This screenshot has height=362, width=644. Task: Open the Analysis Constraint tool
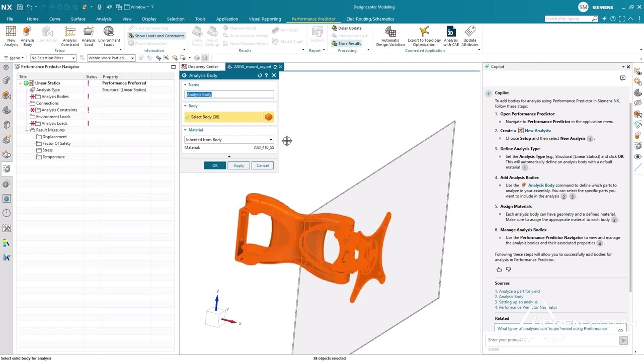pos(70,36)
